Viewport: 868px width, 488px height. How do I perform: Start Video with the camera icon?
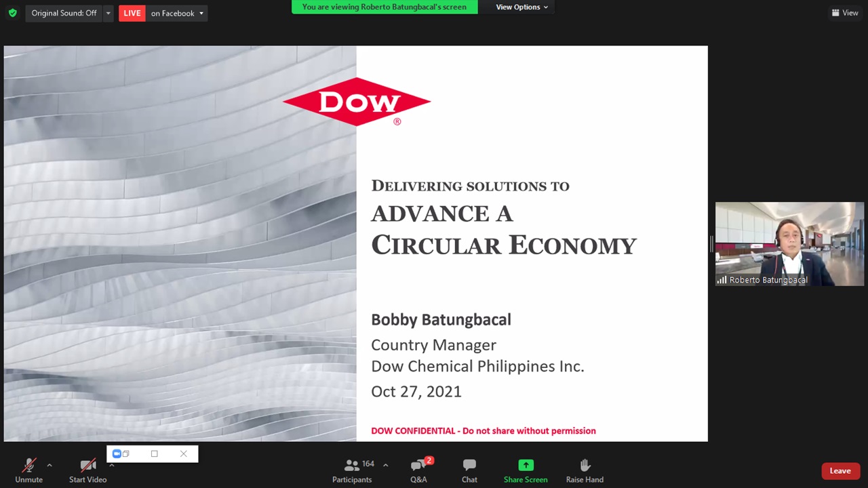(87, 470)
